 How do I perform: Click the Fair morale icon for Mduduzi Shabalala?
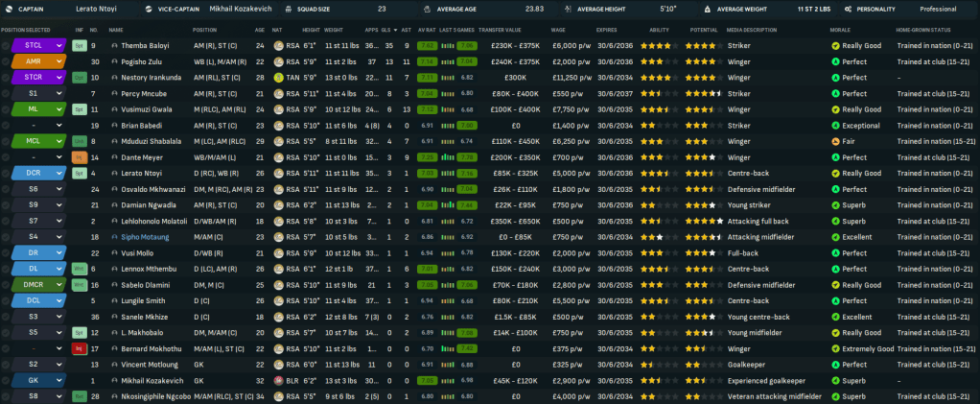[835, 141]
